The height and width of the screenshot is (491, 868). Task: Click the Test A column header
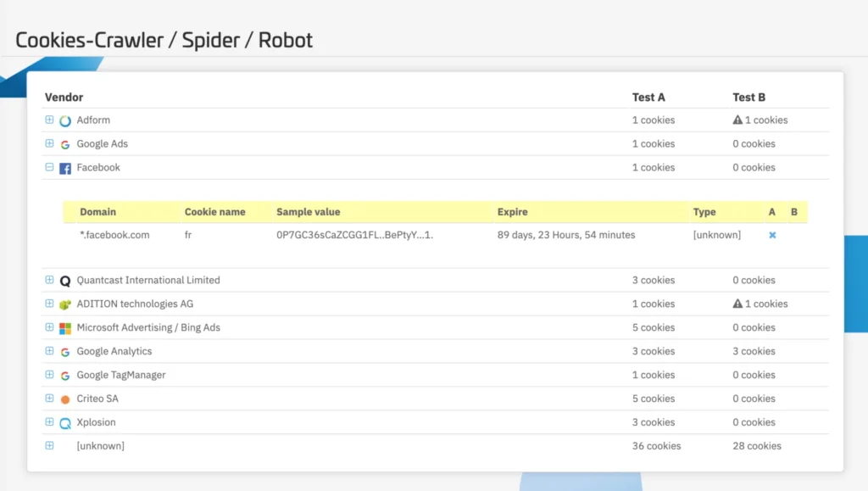point(648,98)
